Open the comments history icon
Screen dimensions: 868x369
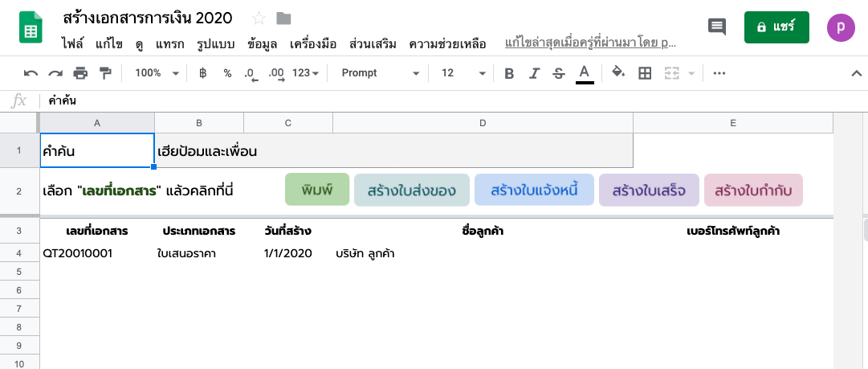coord(717,27)
